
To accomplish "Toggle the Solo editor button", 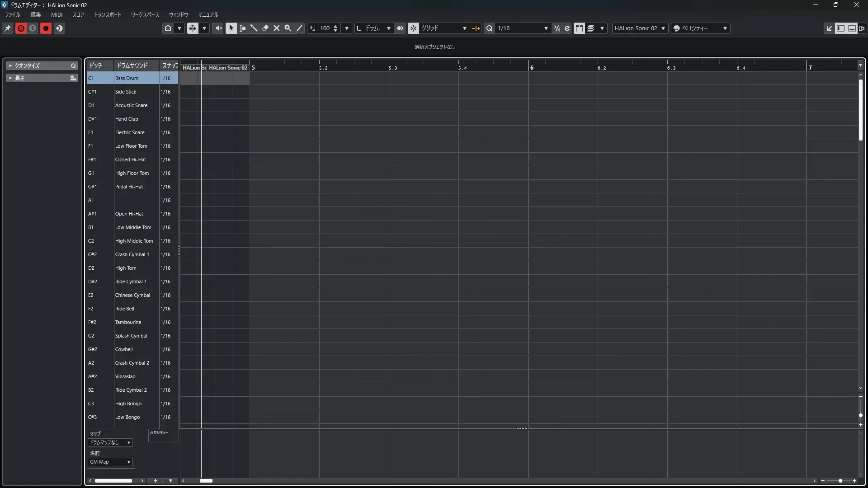I will coord(21,28).
